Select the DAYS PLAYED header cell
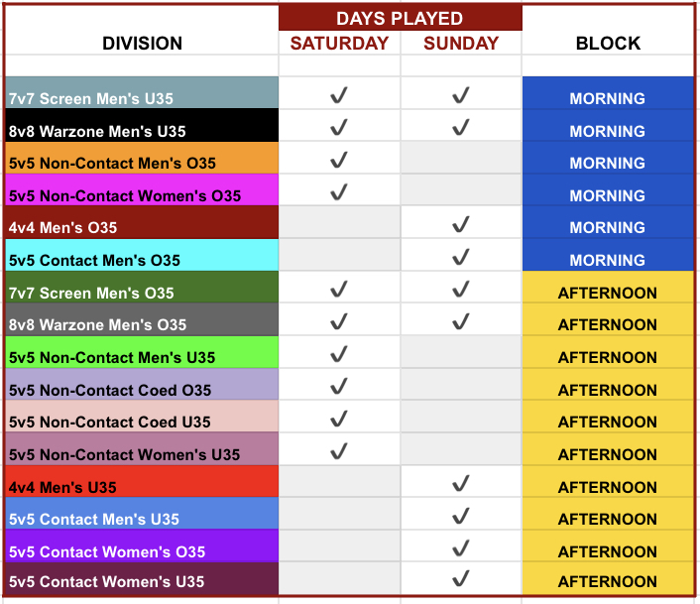This screenshot has height=604, width=700. click(400, 18)
